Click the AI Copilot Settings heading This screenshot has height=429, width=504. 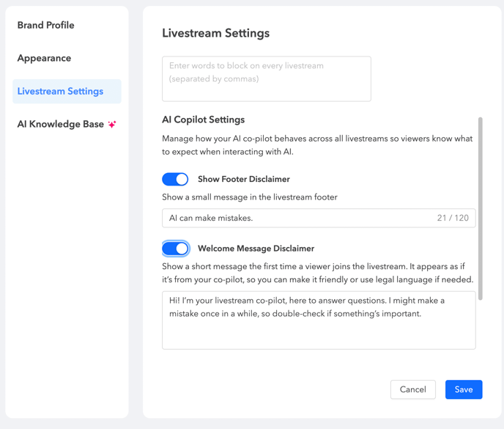pyautogui.click(x=203, y=120)
